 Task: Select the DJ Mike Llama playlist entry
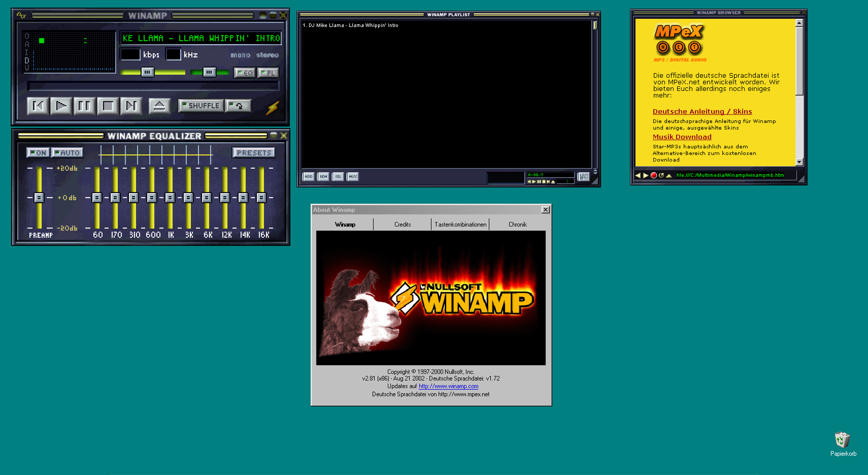pyautogui.click(x=446, y=25)
